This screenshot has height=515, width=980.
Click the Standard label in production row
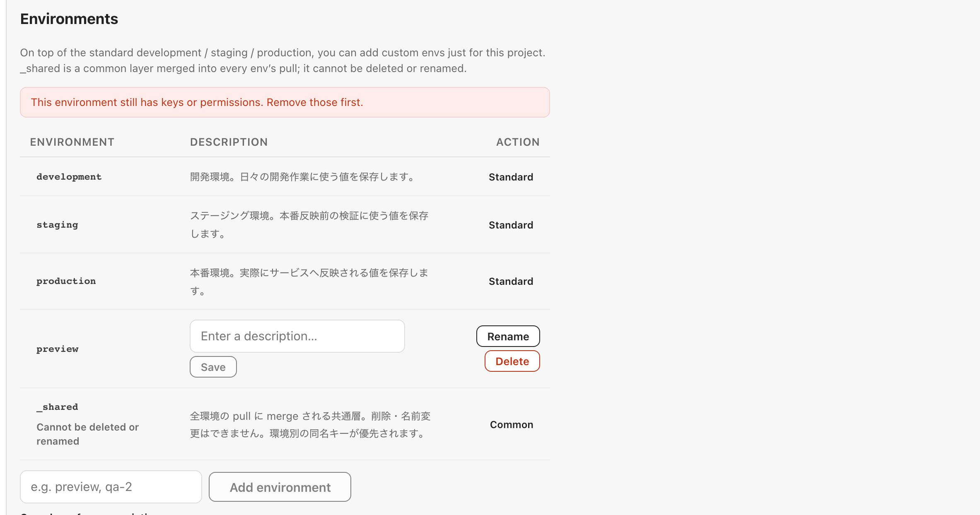click(x=511, y=282)
